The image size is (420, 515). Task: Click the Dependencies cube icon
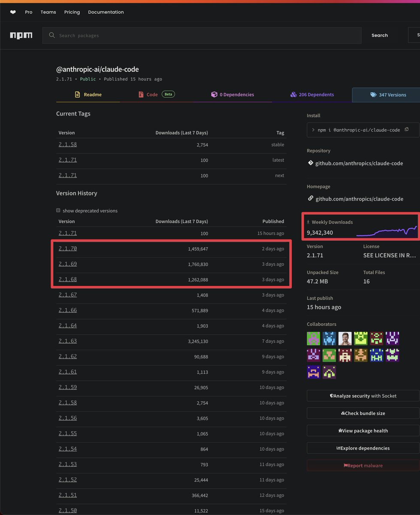click(214, 94)
